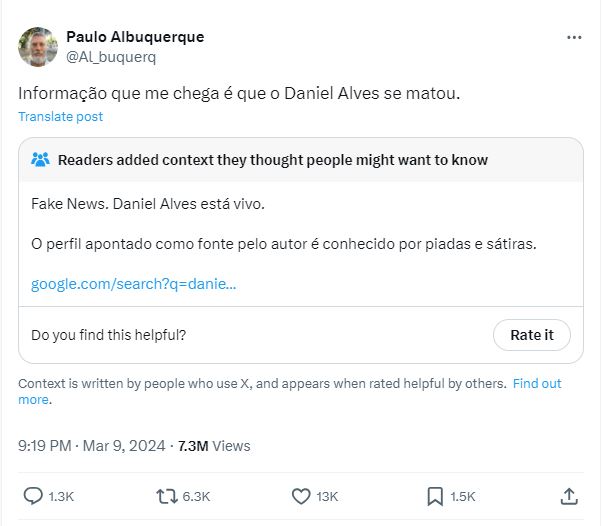This screenshot has width=603, height=526.
Task: Click Translate post link
Action: pos(60,116)
